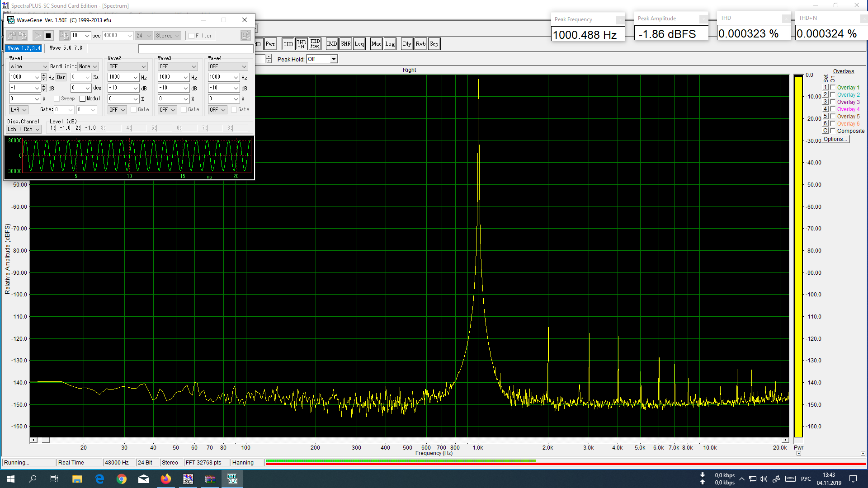The width and height of the screenshot is (868, 488).
Task: Open the Log data logging icon
Action: pyautogui.click(x=390, y=44)
